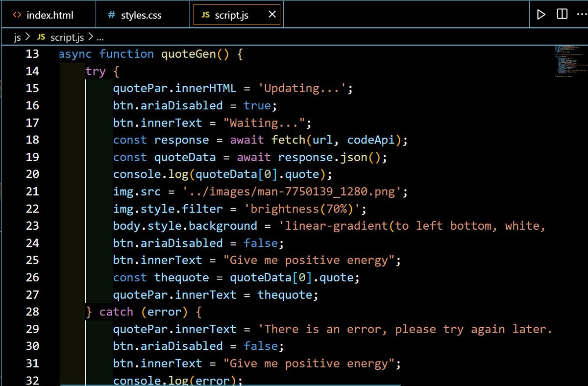Click 'thequote' declaration on line 26
The height and width of the screenshot is (386, 588).
coord(181,277)
